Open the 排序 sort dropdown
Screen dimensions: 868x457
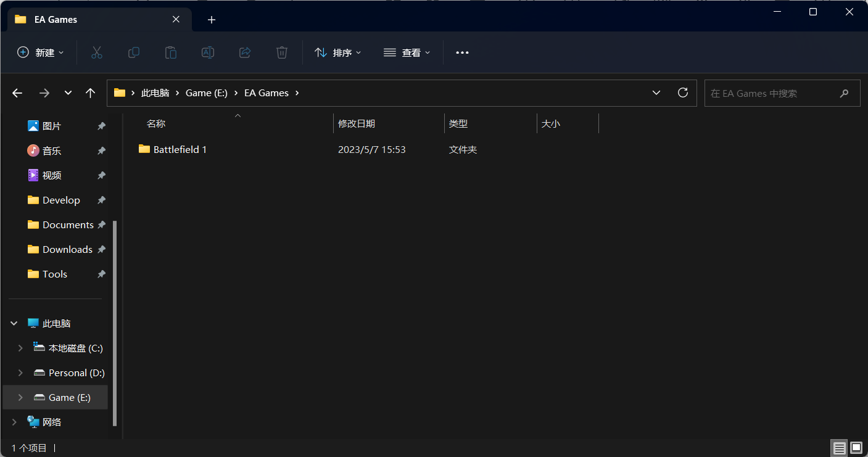click(x=338, y=52)
